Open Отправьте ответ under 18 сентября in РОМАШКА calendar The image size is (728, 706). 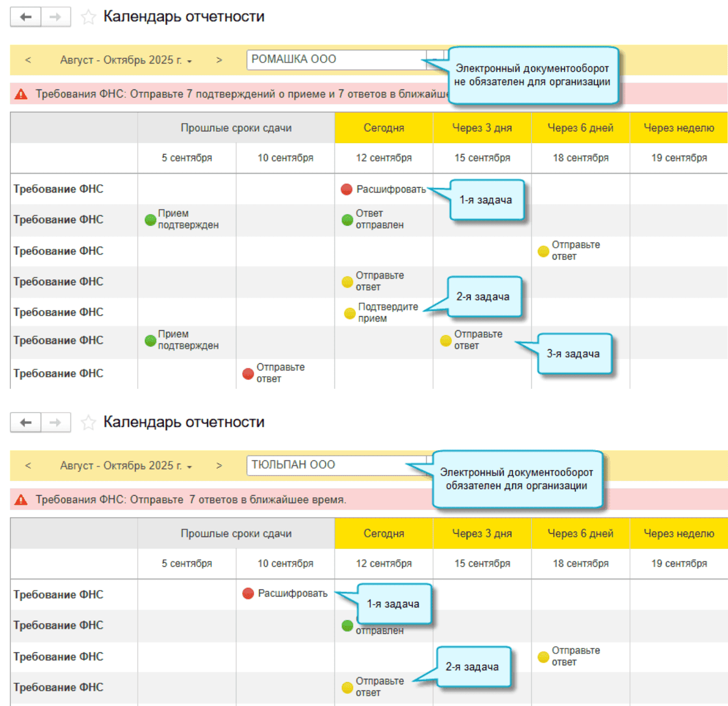(x=576, y=251)
